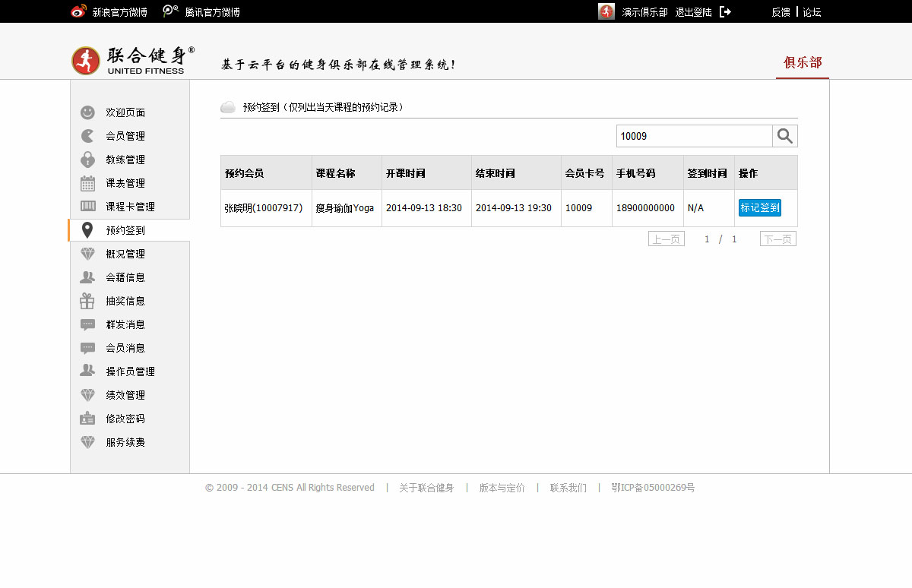Screen dimensions: 912x588
Task: Focus the search field containing 10009
Action: 693,136
